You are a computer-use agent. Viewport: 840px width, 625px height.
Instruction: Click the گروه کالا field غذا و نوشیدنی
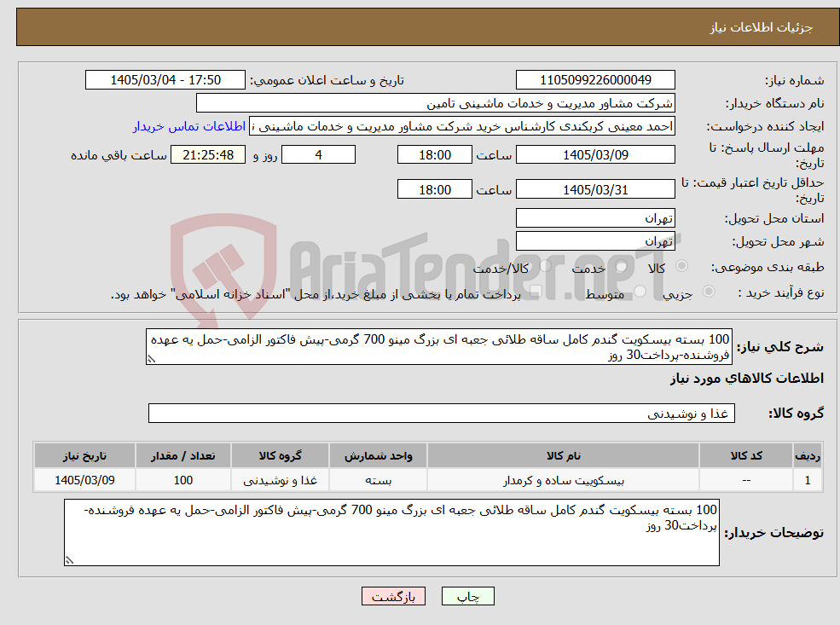(442, 414)
